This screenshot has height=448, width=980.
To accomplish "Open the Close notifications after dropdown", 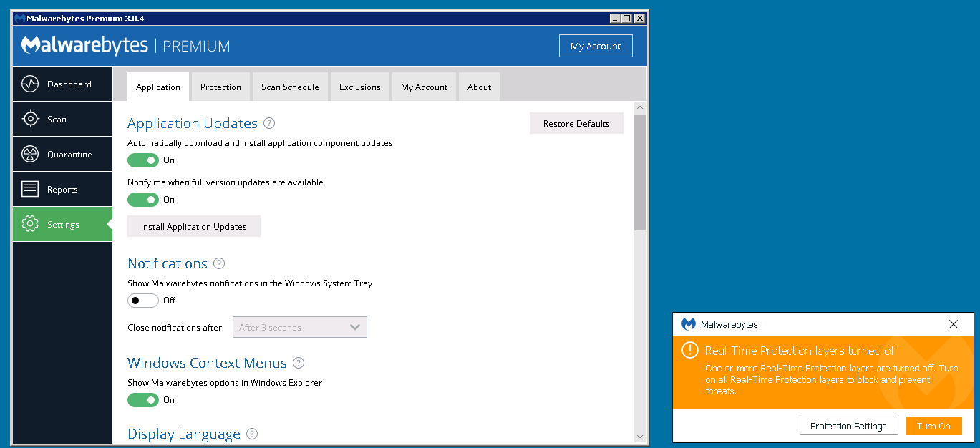I will 300,327.
